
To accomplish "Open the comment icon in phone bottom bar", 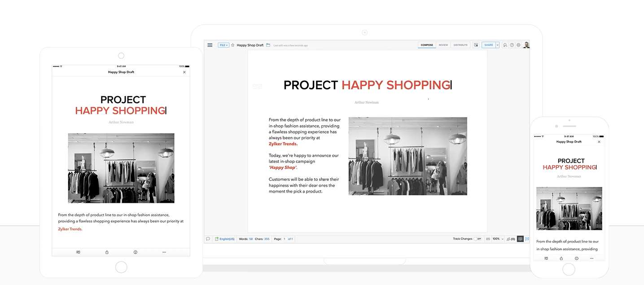I will pyautogui.click(x=546, y=259).
